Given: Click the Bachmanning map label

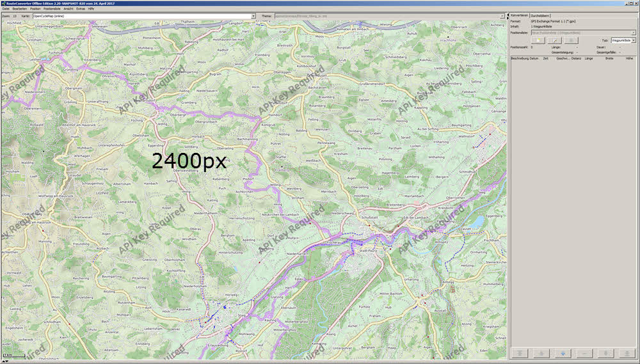Looking at the screenshot, I should [247, 139].
